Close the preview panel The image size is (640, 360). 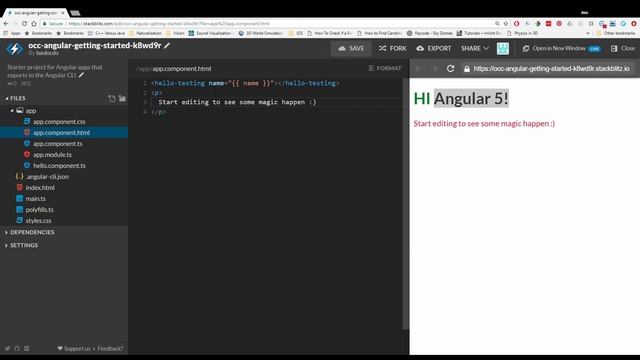click(623, 49)
